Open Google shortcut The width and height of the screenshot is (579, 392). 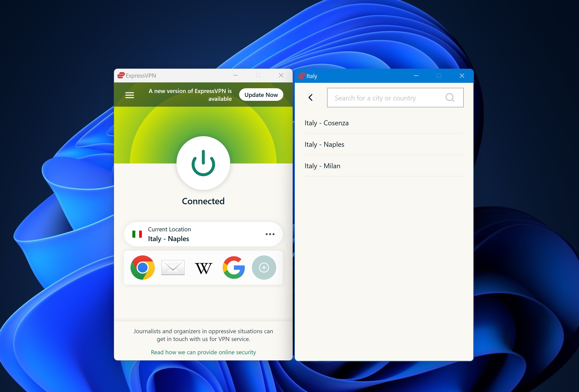[x=234, y=267]
